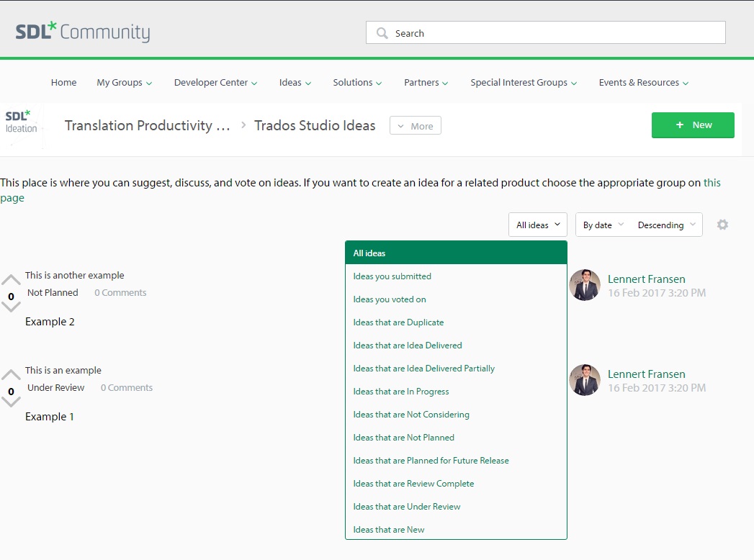Open the Trados Studio Ideas breadcrumb
The image size is (754, 560).
pos(315,125)
